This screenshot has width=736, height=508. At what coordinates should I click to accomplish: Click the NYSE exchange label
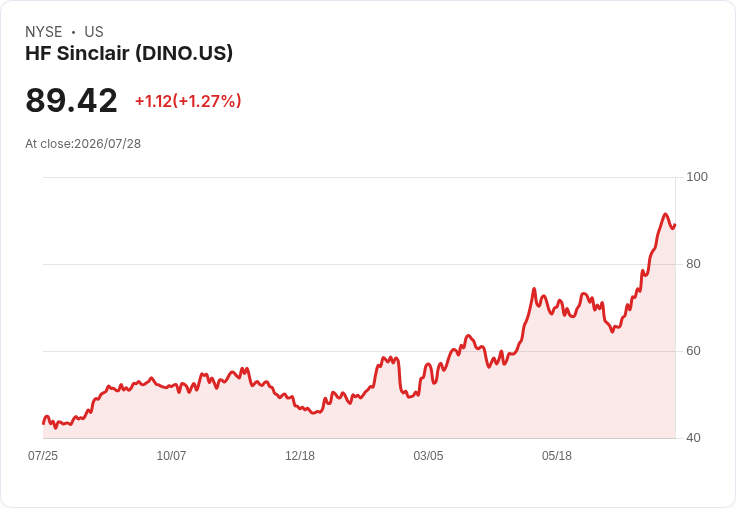tap(44, 32)
